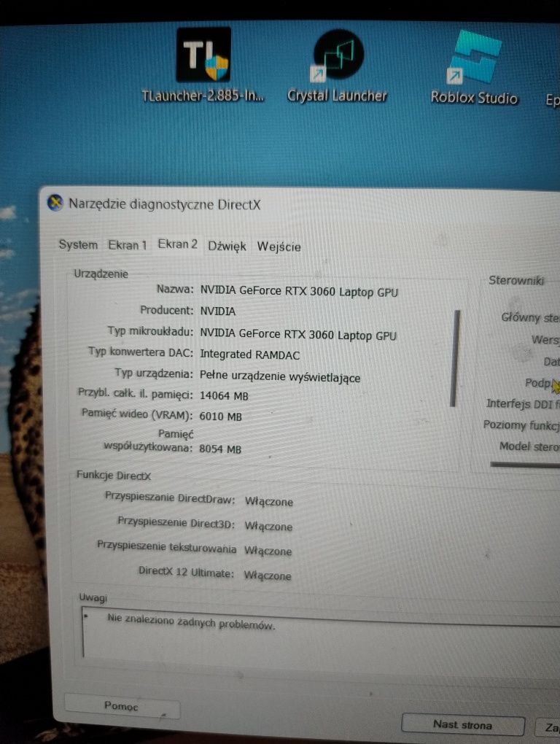
Task: Click the 14064 MB total memory value
Action: click(x=224, y=396)
